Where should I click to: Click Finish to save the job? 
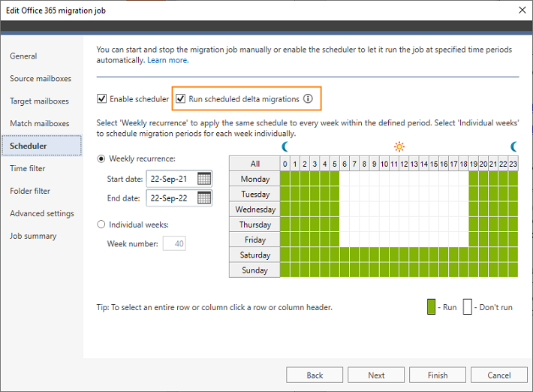(x=438, y=375)
